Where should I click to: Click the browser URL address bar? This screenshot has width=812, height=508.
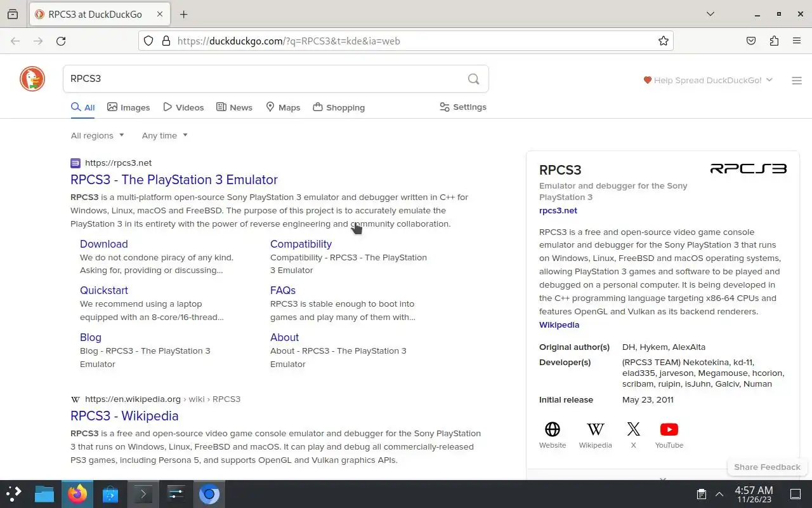tap(406, 41)
